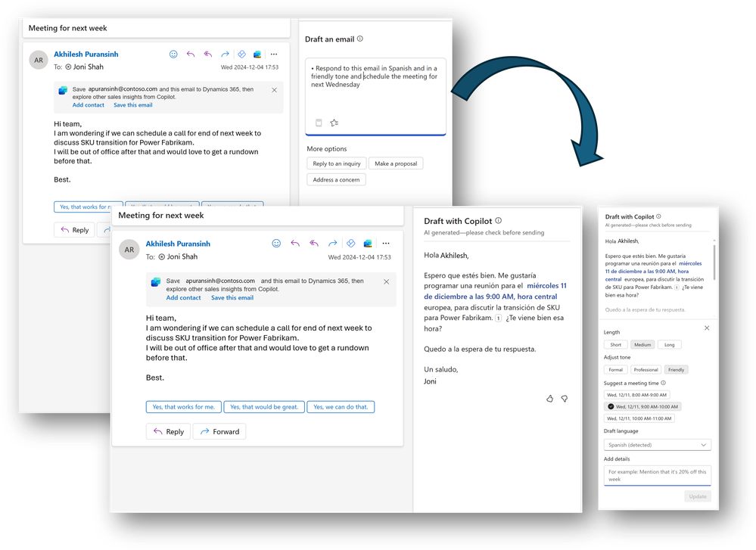Click Reply All icon in front email header
Viewport: 756px width, 550px height.
314,244
